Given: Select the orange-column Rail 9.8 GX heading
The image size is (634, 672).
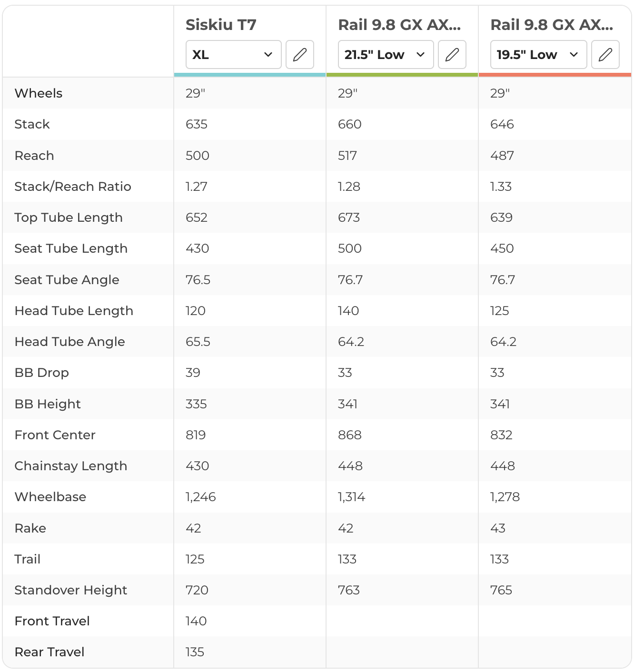Looking at the screenshot, I should click(x=552, y=25).
